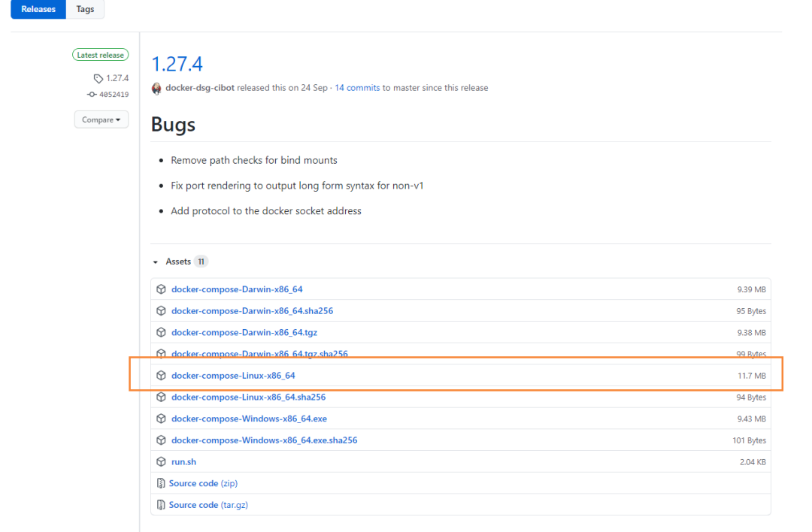Image resolution: width=812 pixels, height=532 pixels.
Task: Click 'Remove path checks for bind mounts' text
Action: tap(254, 161)
